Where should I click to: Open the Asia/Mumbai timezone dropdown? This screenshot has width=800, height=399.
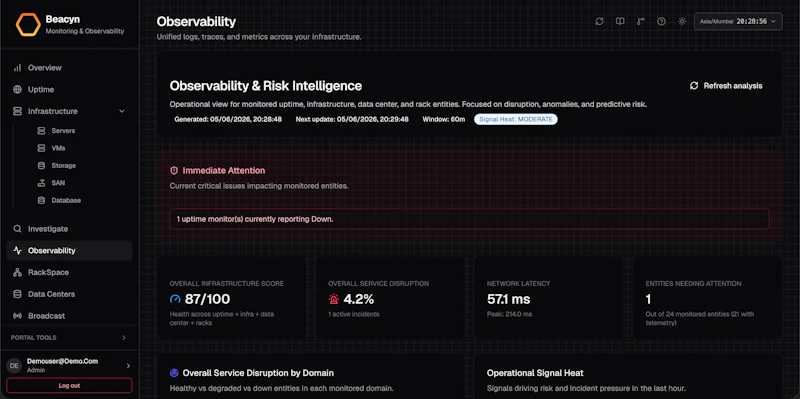click(738, 21)
